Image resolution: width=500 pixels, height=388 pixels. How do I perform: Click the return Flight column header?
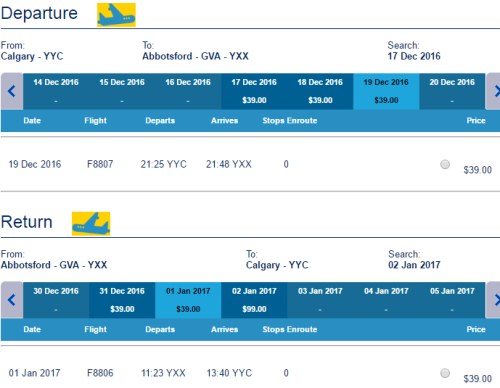click(95, 329)
